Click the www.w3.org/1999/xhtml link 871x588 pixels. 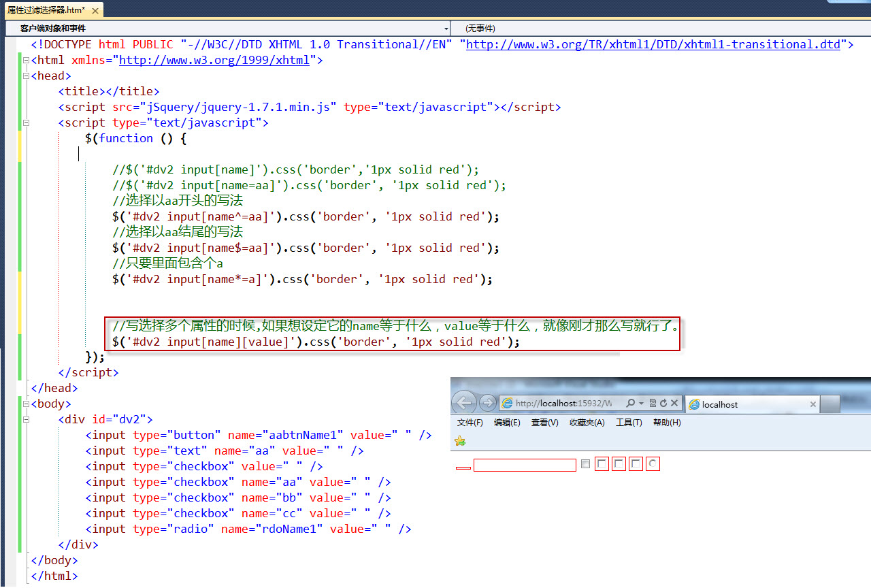tap(214, 61)
